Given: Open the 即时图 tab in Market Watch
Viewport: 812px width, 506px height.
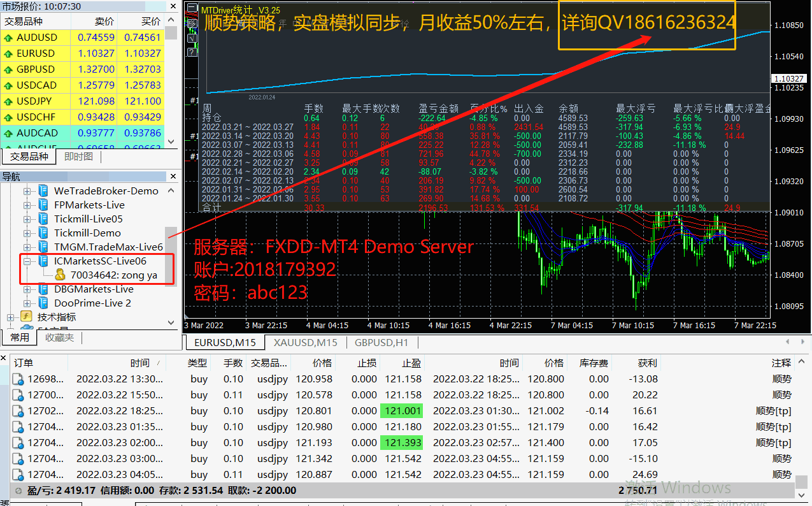Looking at the screenshot, I should 78,157.
